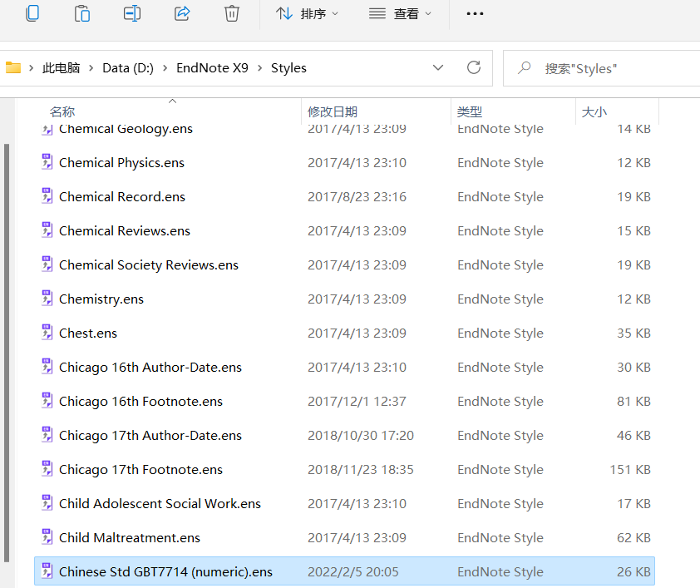700x588 pixels.
Task: Click the folder icon in address bar
Action: click(x=13, y=68)
